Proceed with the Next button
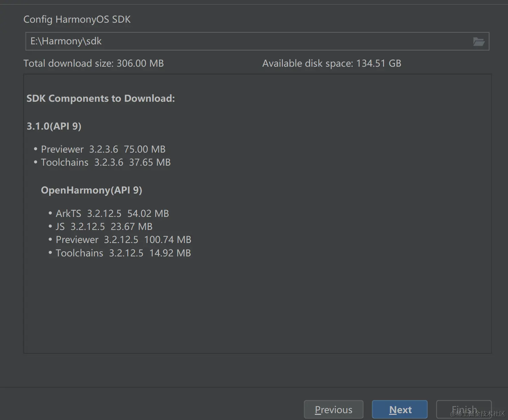This screenshot has width=508, height=420. [400, 409]
